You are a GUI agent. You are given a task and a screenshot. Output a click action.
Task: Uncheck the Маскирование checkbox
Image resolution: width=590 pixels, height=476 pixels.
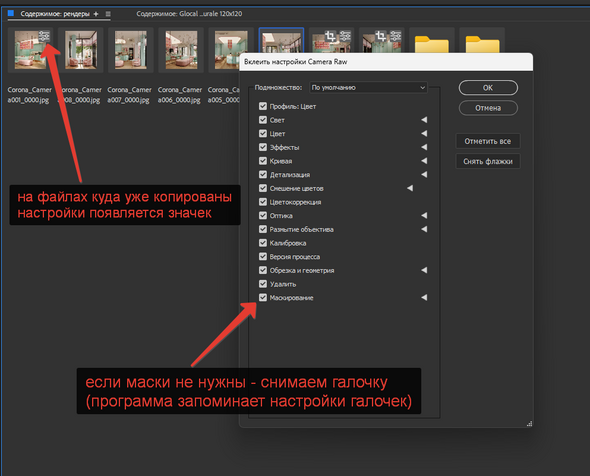pyautogui.click(x=263, y=298)
